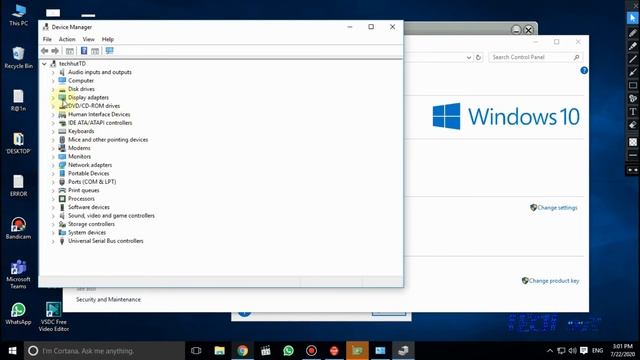Click the volume icon in system tray
640x360 pixels.
click(572, 351)
